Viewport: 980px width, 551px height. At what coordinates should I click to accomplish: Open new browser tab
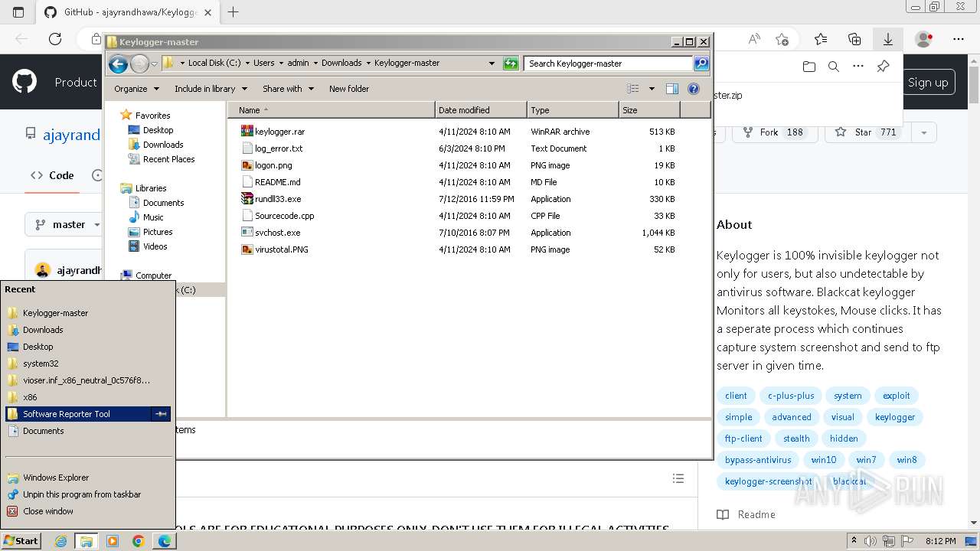coord(234,12)
